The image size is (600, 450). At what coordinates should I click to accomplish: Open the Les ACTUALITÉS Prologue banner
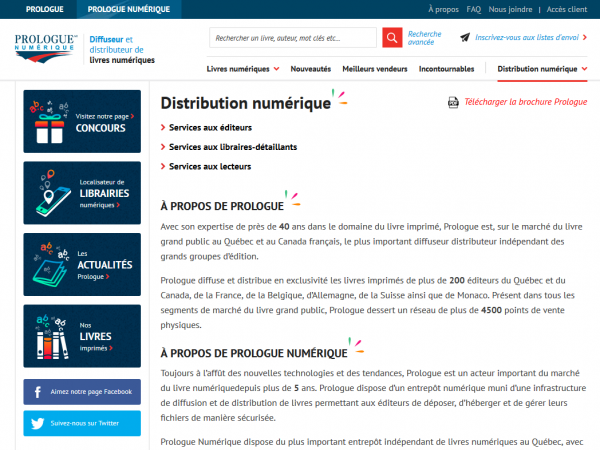point(82,264)
